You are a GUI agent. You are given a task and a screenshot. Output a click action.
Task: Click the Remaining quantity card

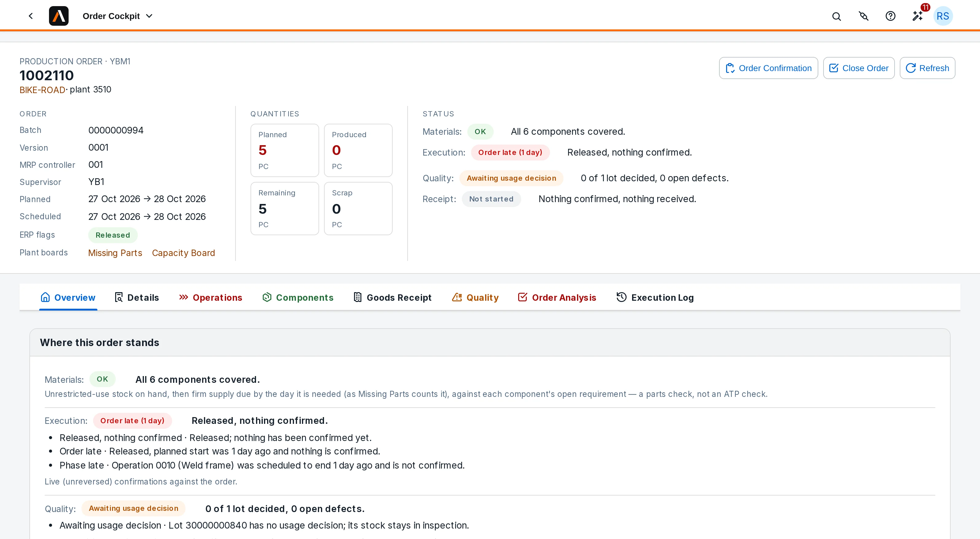tap(285, 209)
